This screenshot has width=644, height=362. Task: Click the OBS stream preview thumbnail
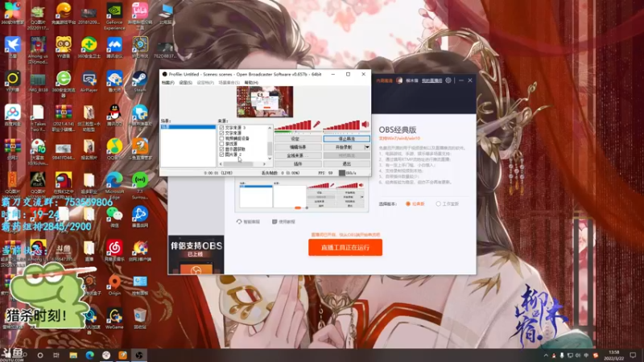pyautogui.click(x=265, y=102)
